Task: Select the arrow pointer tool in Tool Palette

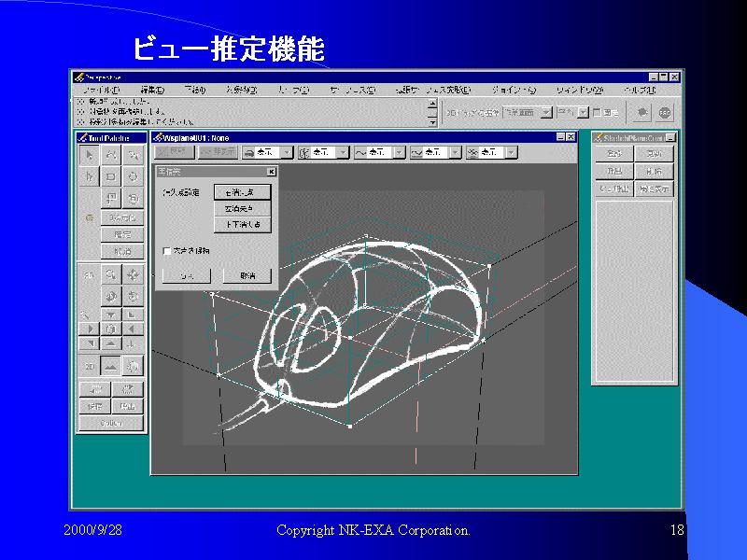Action: point(90,155)
